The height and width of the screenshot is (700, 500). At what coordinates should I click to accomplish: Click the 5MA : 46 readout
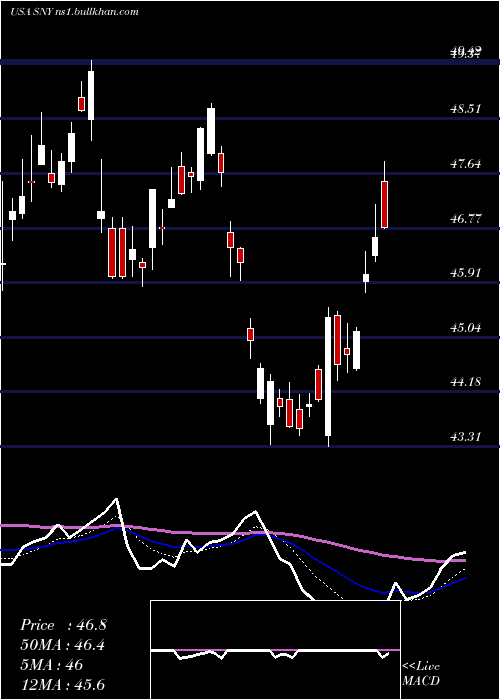point(52,665)
